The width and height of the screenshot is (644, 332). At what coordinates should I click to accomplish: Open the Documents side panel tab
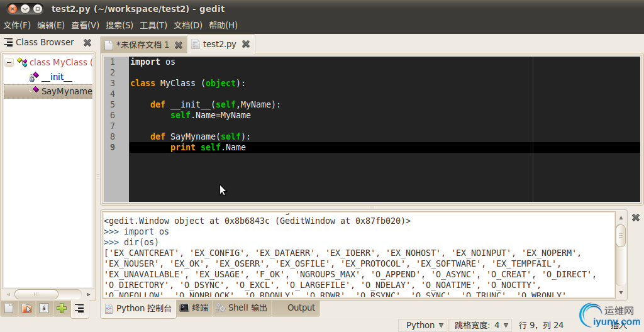[x=9, y=308]
